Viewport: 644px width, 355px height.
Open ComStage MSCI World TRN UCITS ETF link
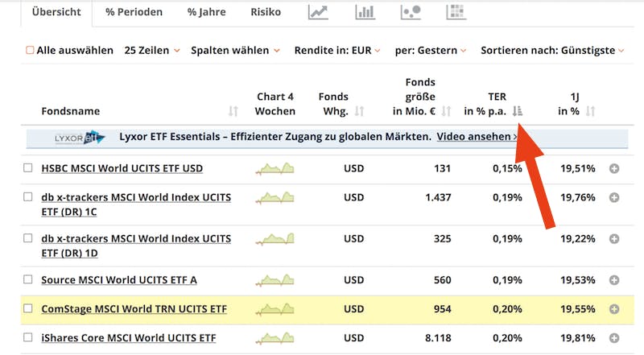tap(134, 309)
